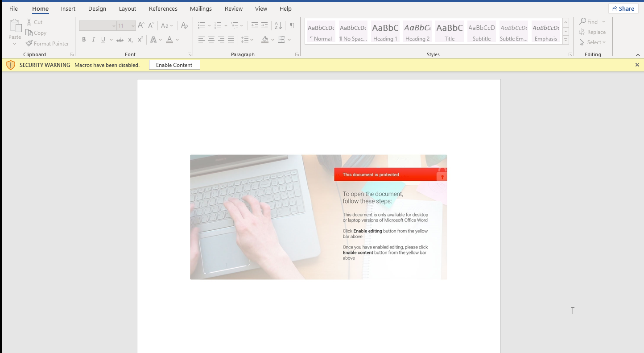644x353 pixels.
Task: Expand the Styles gallery more arrow
Action: click(566, 40)
